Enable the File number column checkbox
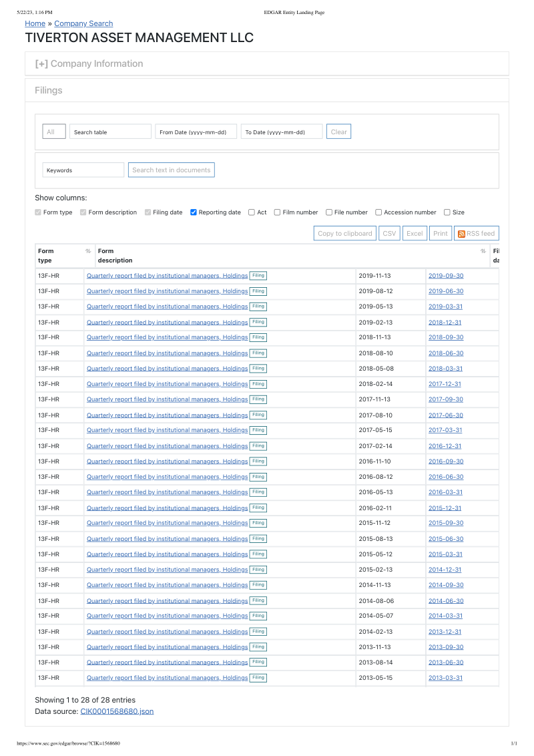The width and height of the screenshot is (534, 756). coord(329,212)
